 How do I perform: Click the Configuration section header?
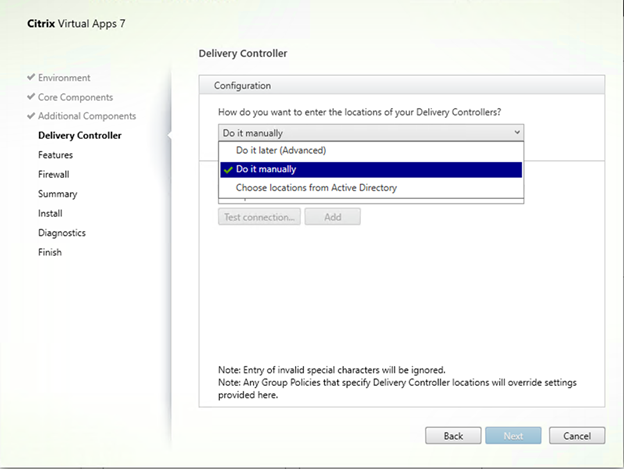pyautogui.click(x=402, y=85)
